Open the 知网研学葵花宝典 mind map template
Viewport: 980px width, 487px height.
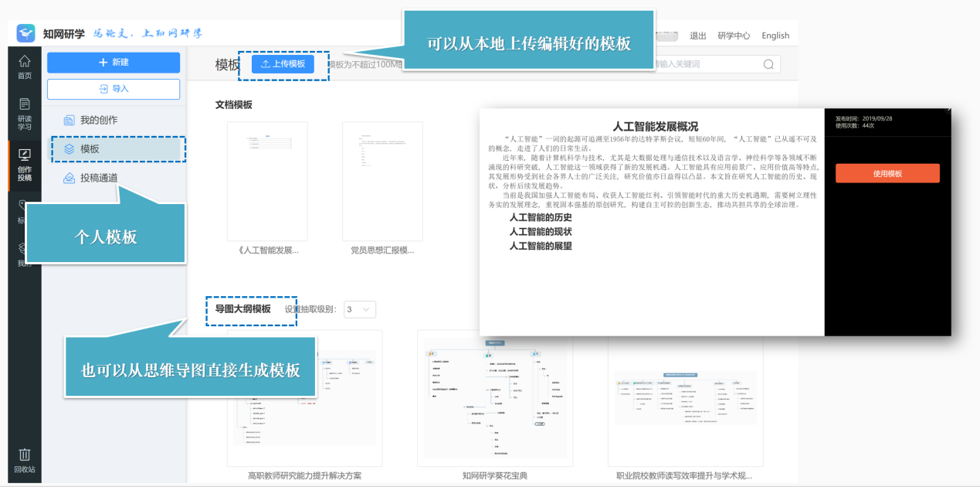click(495, 398)
